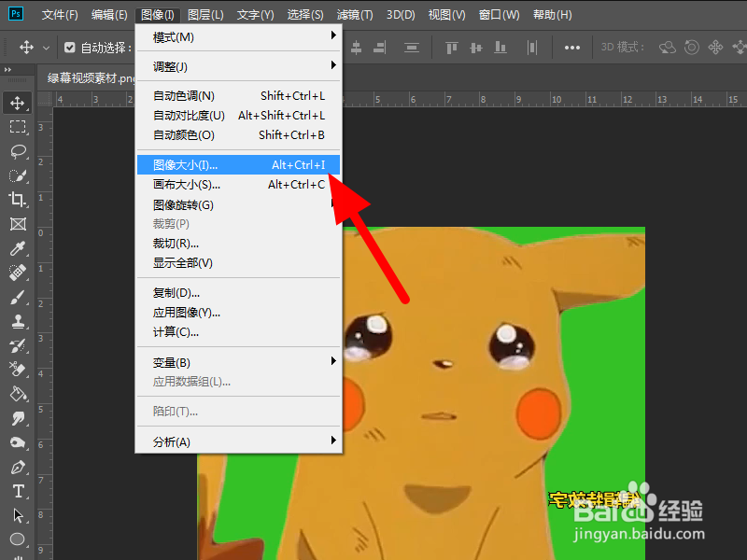
Task: Select the Horizontal Type tool
Action: click(18, 491)
